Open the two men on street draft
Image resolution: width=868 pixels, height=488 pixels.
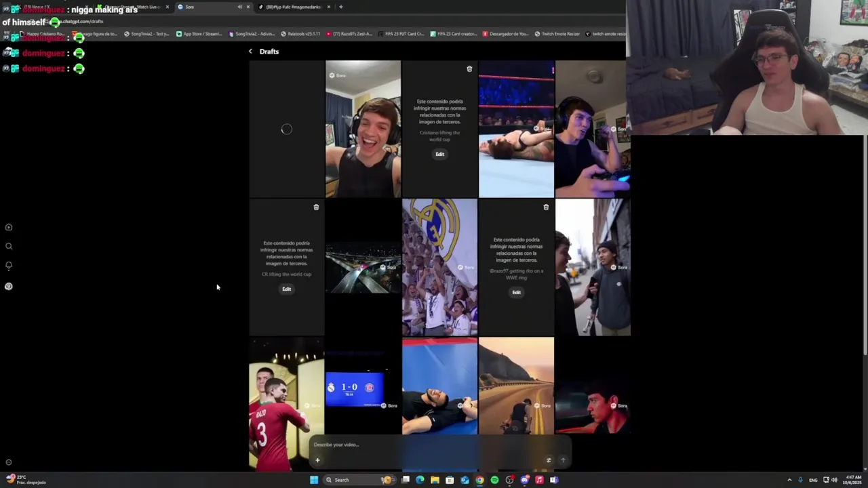(593, 267)
